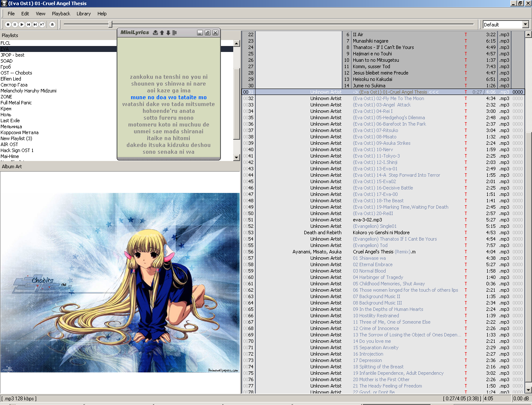This screenshot has width=532, height=405.
Task: Click the seek bar slider thumb
Action: (x=110, y=24)
